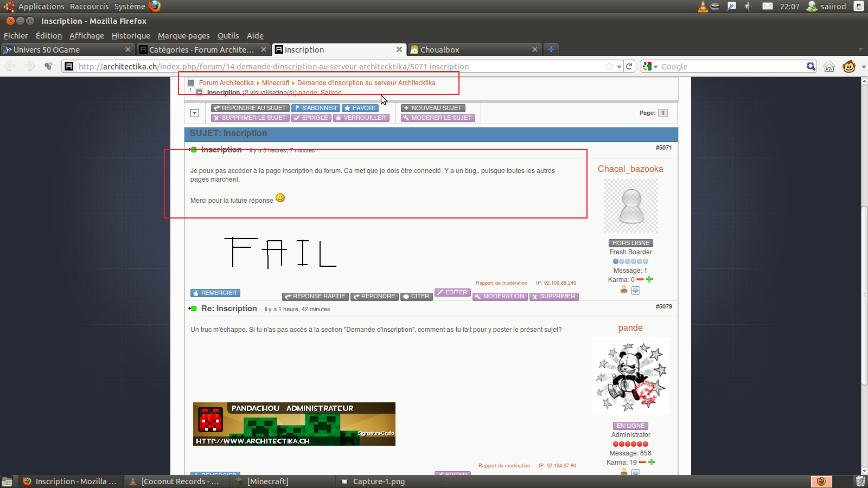This screenshot has height=488, width=868.
Task: Click Chacal_bazooka's default avatar
Action: tap(631, 206)
